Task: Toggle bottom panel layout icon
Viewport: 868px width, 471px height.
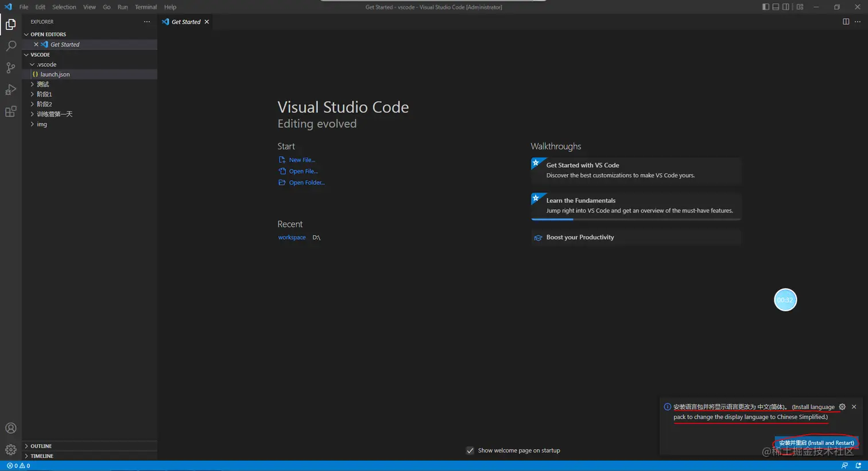Action: click(776, 7)
